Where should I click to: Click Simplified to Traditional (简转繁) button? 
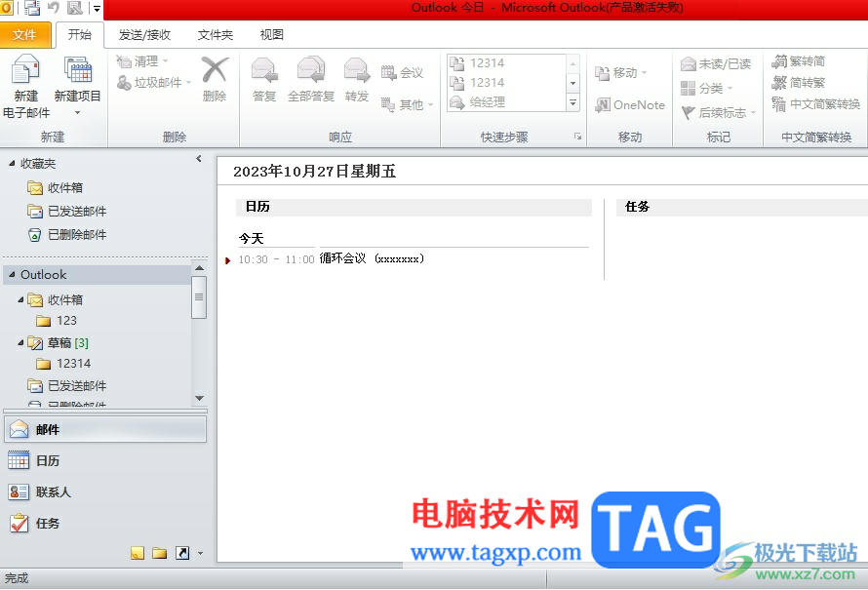pos(798,83)
